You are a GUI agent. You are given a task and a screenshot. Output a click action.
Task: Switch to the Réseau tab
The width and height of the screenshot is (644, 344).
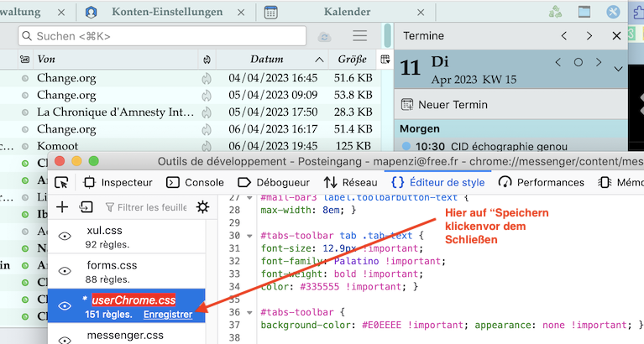tap(350, 182)
